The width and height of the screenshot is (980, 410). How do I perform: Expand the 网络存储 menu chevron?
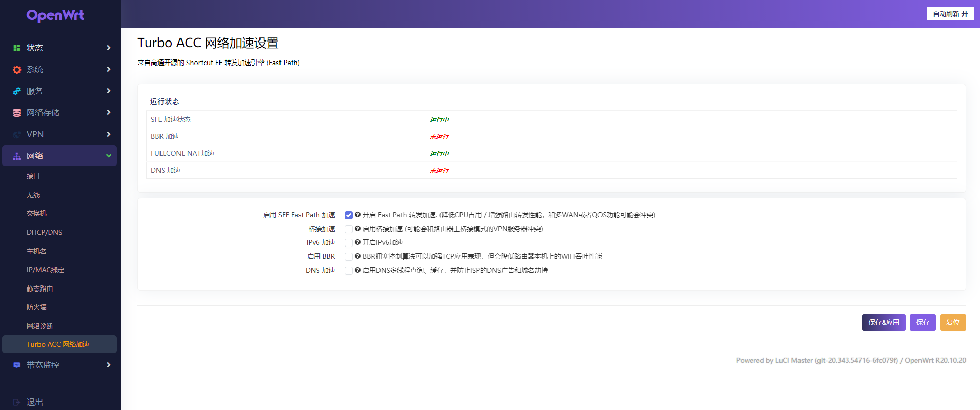point(109,112)
